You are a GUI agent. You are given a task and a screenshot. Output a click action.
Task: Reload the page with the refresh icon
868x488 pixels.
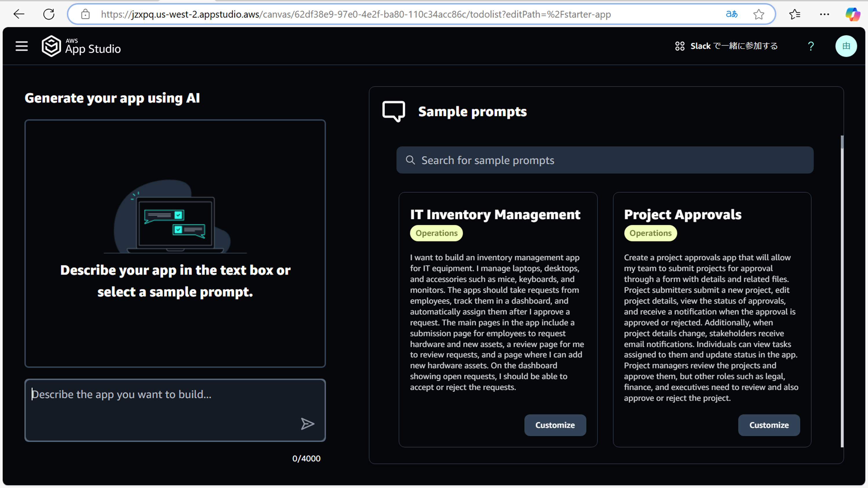tap(49, 14)
